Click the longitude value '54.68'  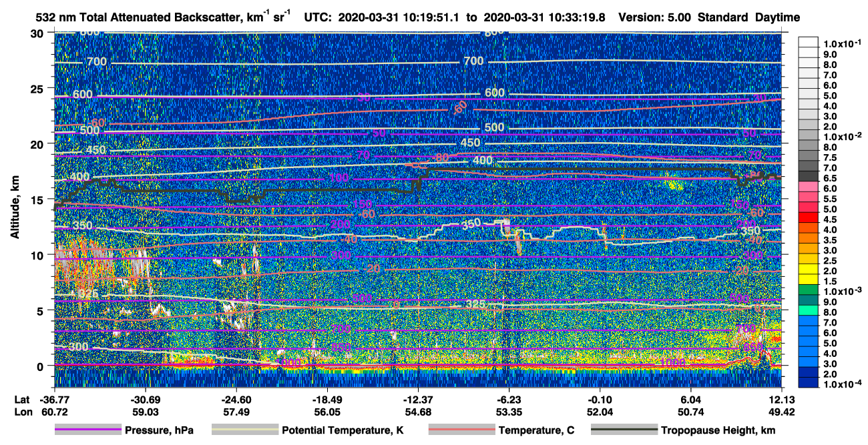coord(418,412)
